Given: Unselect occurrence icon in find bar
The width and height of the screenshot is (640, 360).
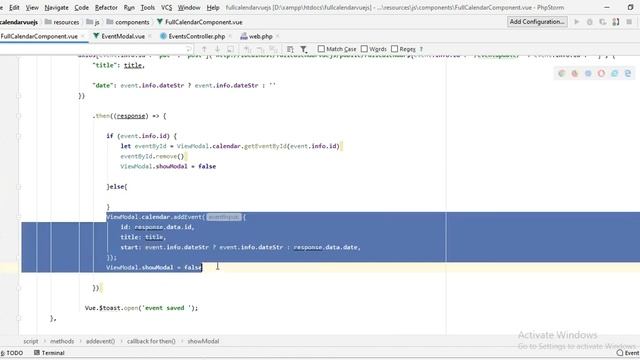Looking at the screenshot, I should click(260, 49).
